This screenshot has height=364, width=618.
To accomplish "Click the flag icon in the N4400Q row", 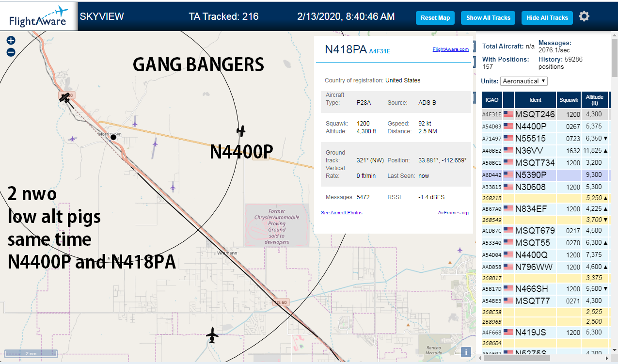I will (x=508, y=255).
